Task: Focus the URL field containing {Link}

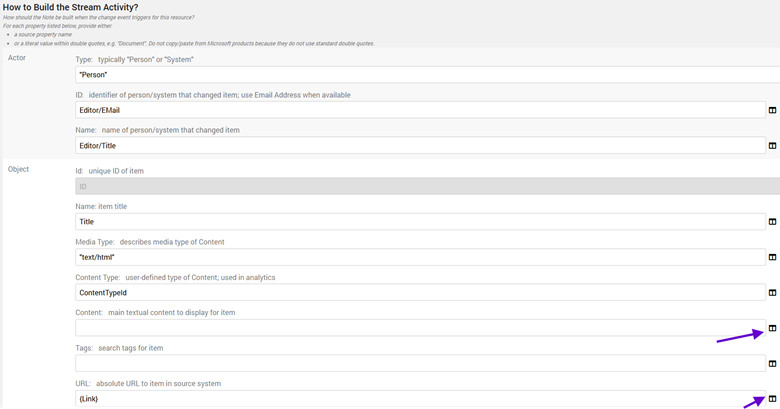Action: (420, 399)
